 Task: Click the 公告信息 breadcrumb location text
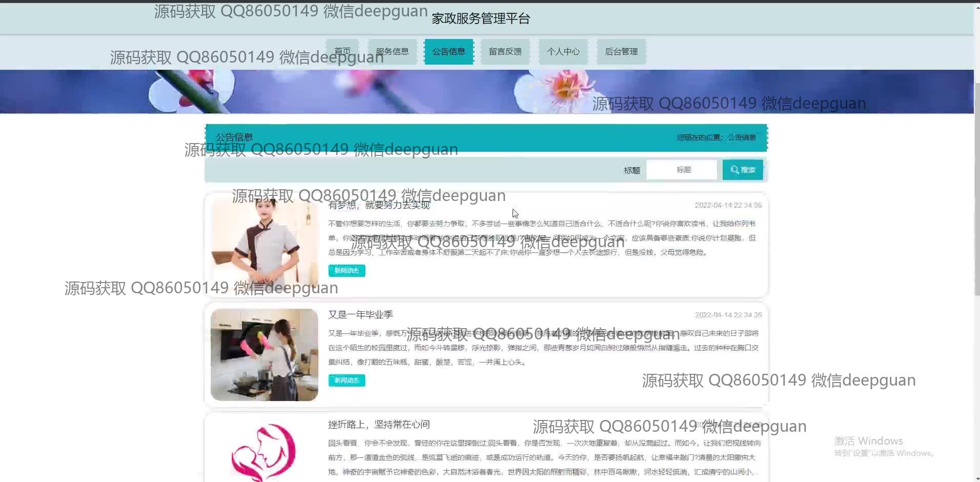[x=742, y=137]
